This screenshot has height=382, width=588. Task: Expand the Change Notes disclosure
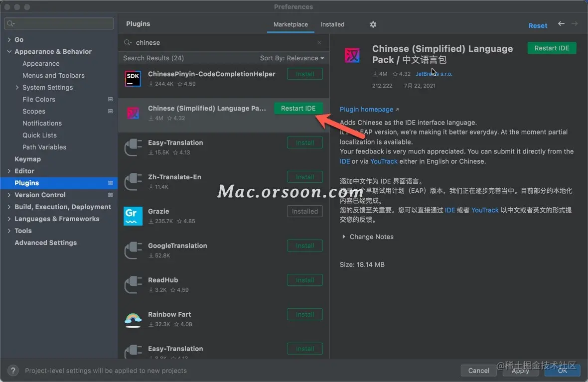pyautogui.click(x=343, y=237)
